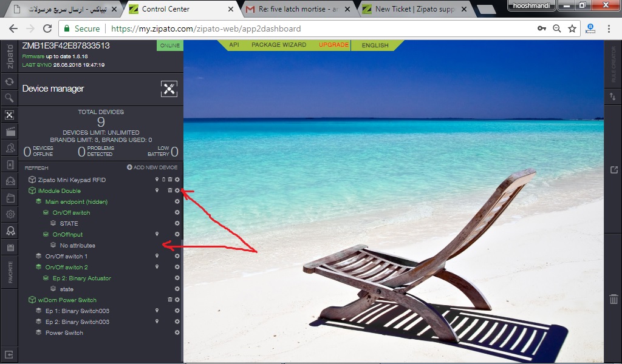Image resolution: width=622 pixels, height=364 pixels.
Task: Click the trash bin on right panel
Action: coord(613,299)
